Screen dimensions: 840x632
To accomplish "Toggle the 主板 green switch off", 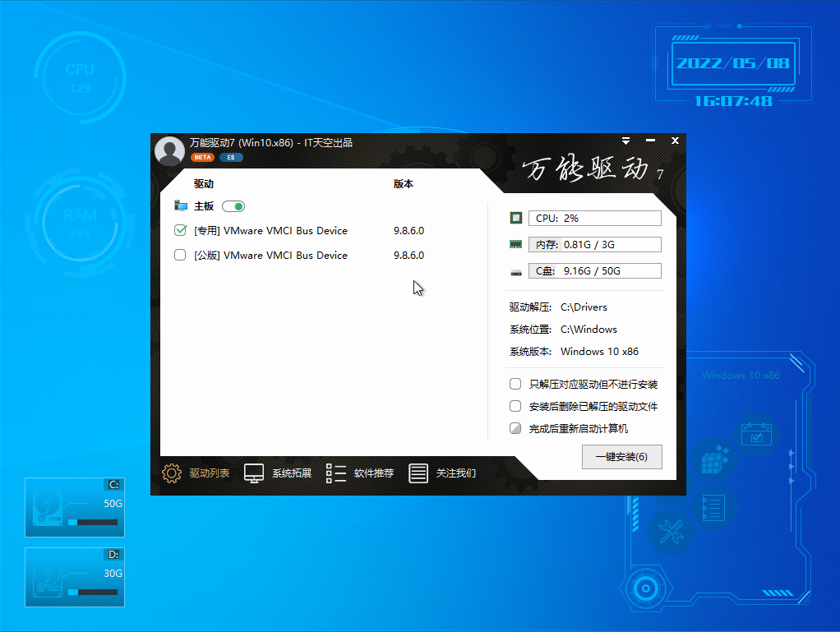I will click(233, 206).
